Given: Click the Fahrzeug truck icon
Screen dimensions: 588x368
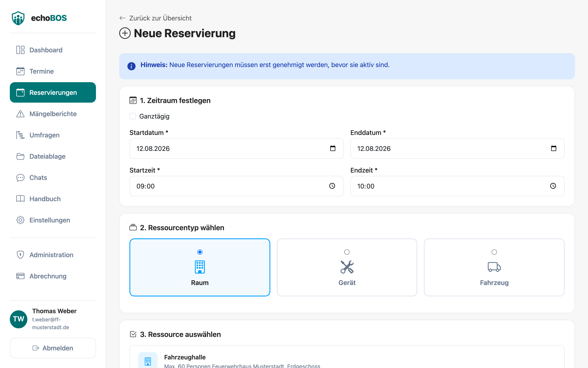Looking at the screenshot, I should 494,267.
